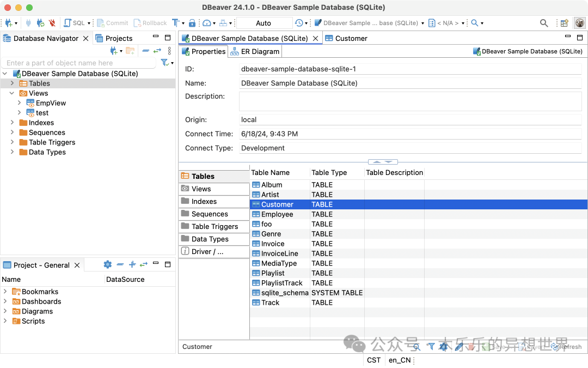The height and width of the screenshot is (368, 588).
Task: Click the DBeaver beaver perspective icon
Action: (x=580, y=23)
